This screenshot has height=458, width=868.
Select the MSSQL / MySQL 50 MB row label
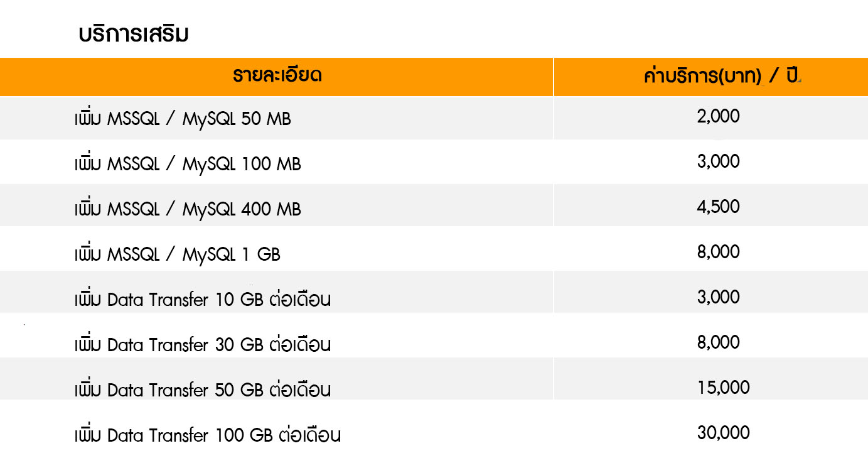[182, 119]
